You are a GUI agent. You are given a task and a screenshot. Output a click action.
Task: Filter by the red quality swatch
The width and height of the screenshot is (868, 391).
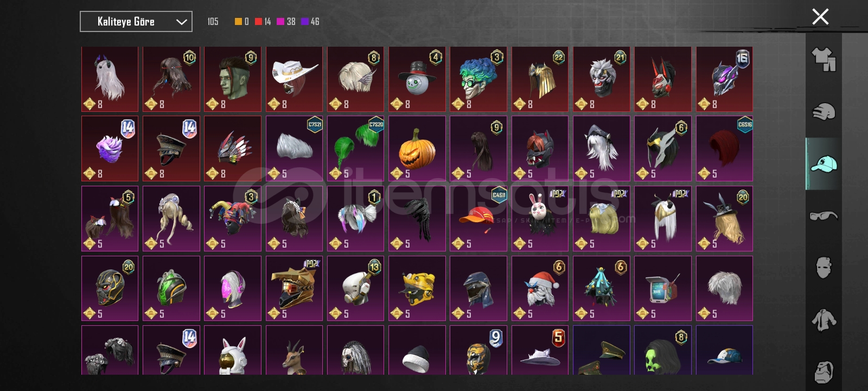click(x=258, y=22)
